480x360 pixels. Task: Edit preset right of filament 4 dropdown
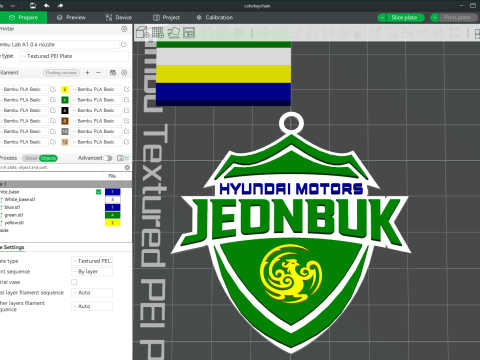coord(127,100)
